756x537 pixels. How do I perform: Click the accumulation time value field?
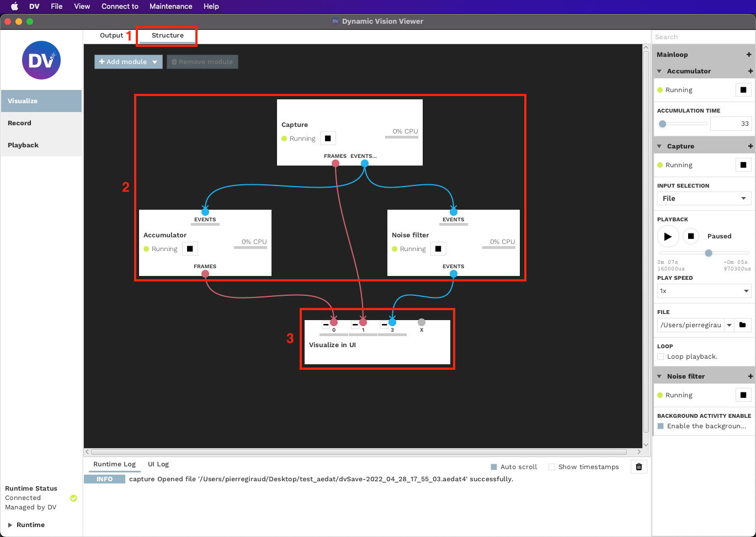point(731,124)
